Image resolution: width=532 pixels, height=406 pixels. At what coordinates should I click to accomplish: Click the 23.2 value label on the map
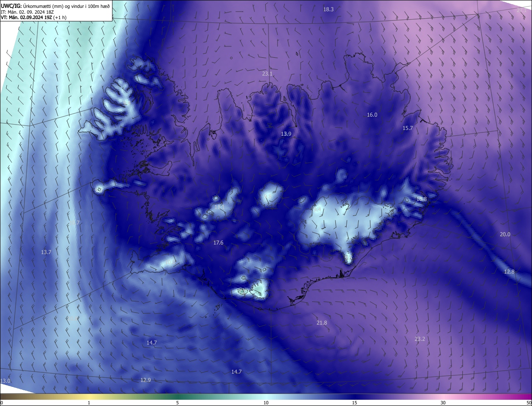point(420,339)
